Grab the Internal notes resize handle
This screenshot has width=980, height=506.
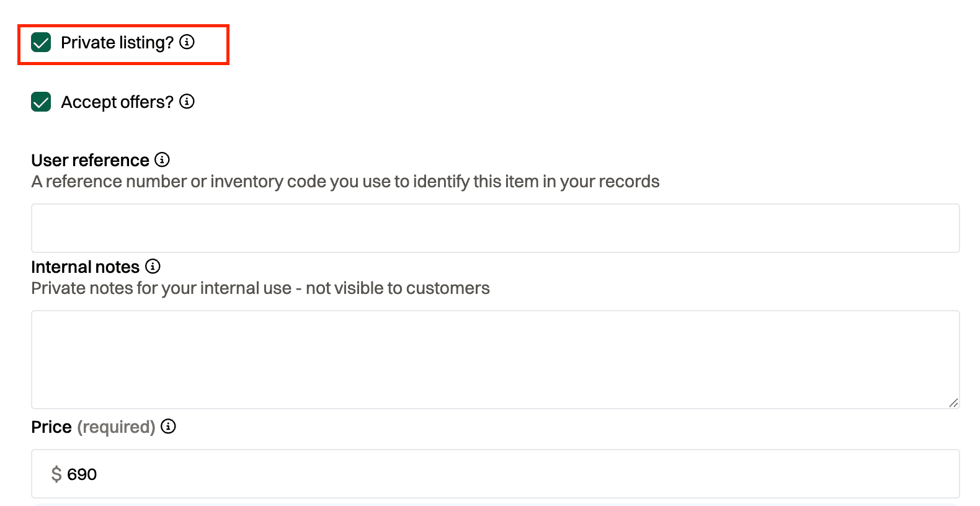953,402
